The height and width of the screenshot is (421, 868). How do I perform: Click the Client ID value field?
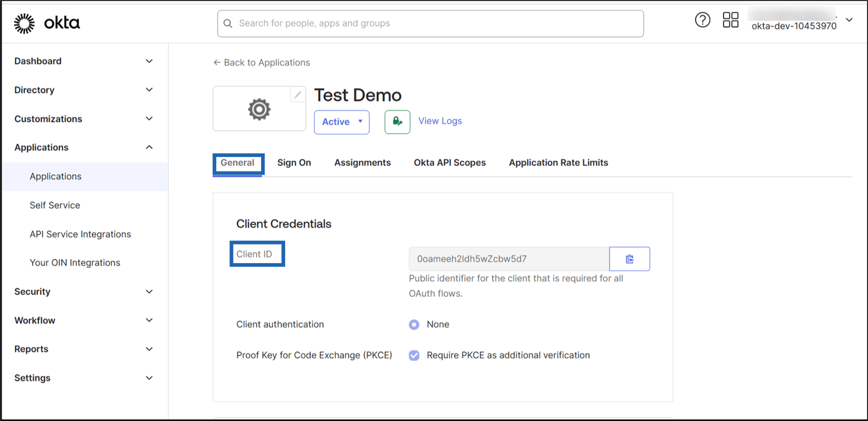[509, 259]
